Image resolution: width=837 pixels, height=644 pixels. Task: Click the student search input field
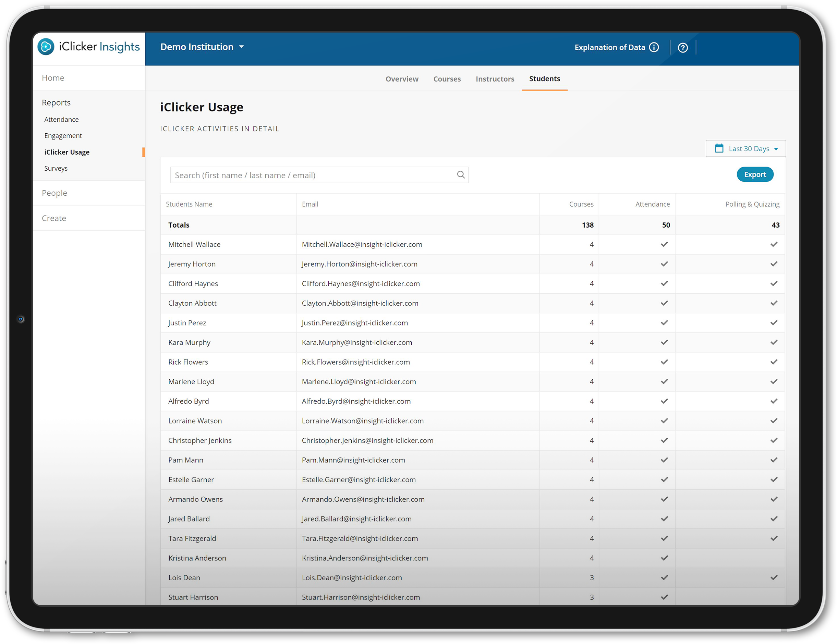click(319, 175)
